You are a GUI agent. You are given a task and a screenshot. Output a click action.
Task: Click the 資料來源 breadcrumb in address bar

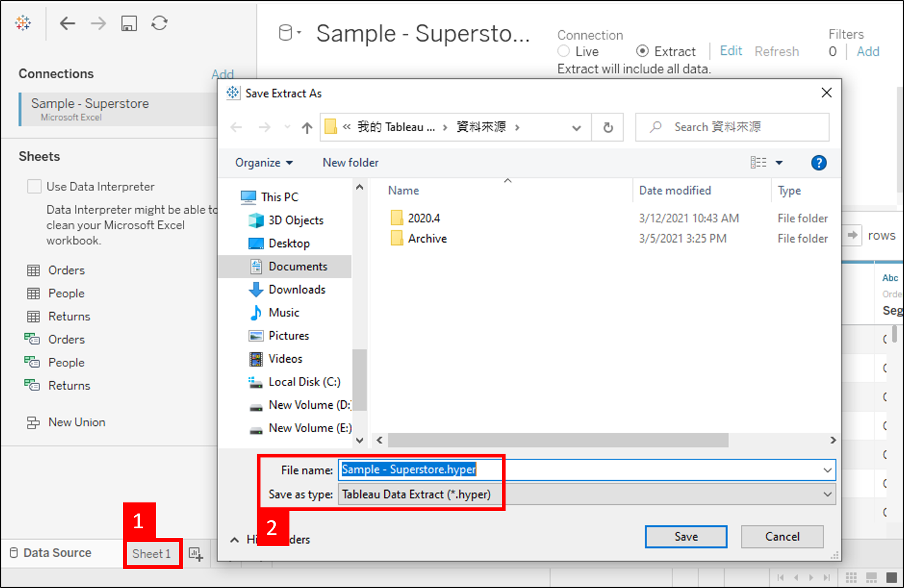tap(481, 127)
